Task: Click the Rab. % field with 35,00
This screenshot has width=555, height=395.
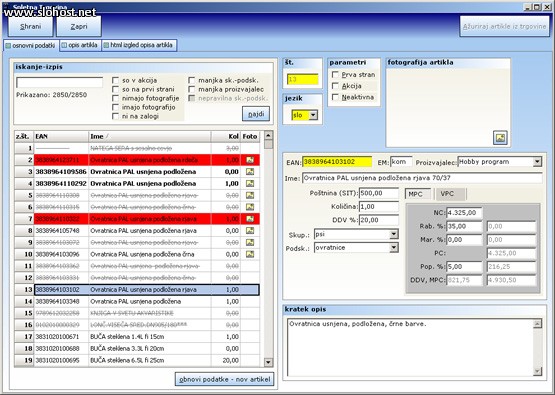Action: [464, 226]
